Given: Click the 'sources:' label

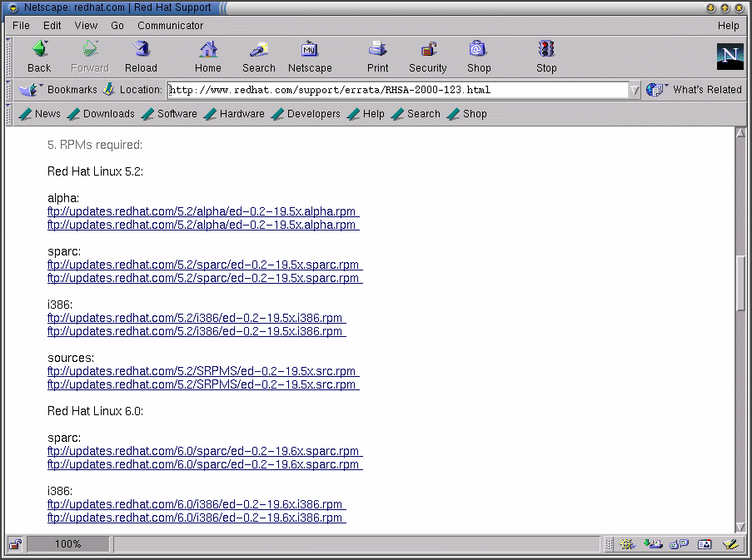Looking at the screenshot, I should coord(71,358).
